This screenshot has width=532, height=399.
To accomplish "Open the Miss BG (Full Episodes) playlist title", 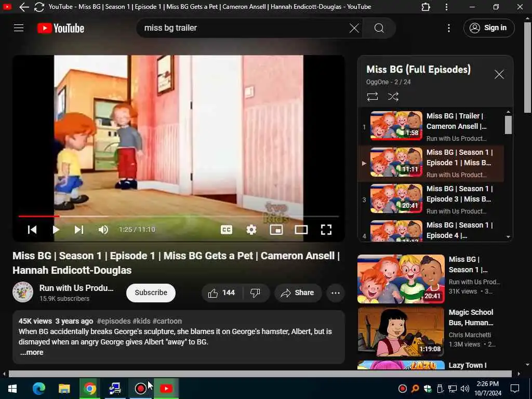I will point(418,69).
